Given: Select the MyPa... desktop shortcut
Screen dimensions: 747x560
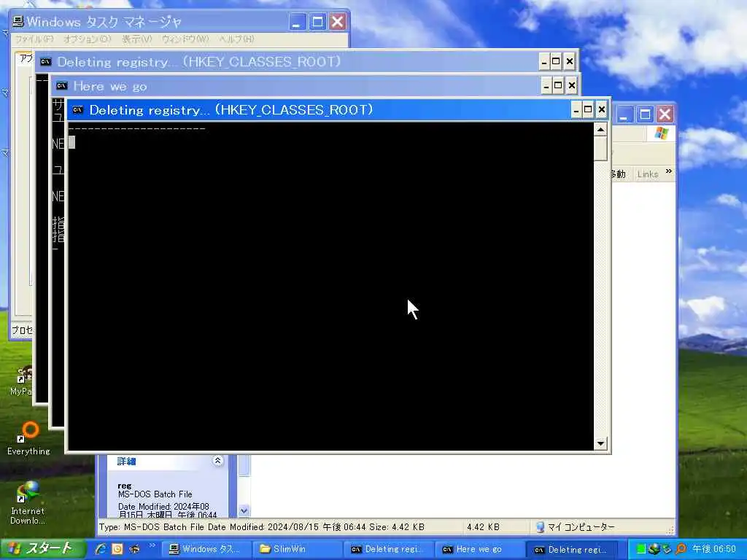Looking at the screenshot, I should (21, 381).
